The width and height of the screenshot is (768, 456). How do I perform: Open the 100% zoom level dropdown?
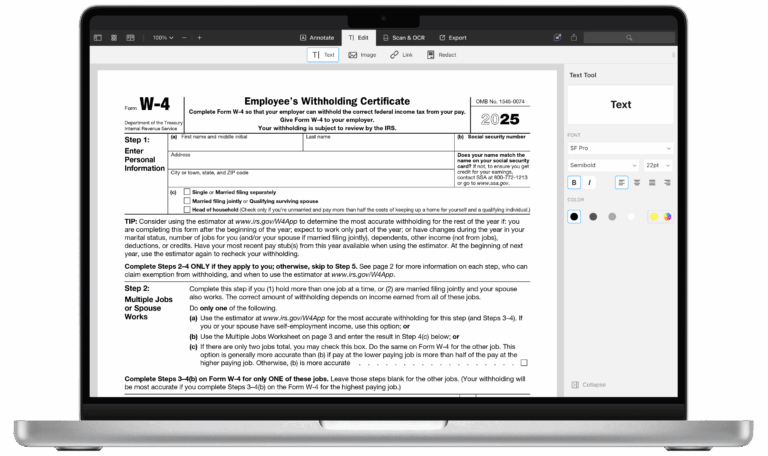pos(163,38)
